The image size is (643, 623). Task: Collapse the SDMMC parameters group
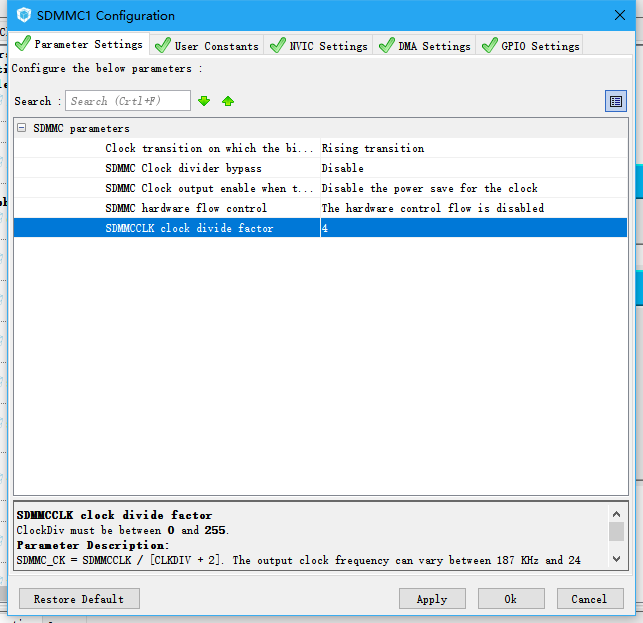(x=22, y=128)
